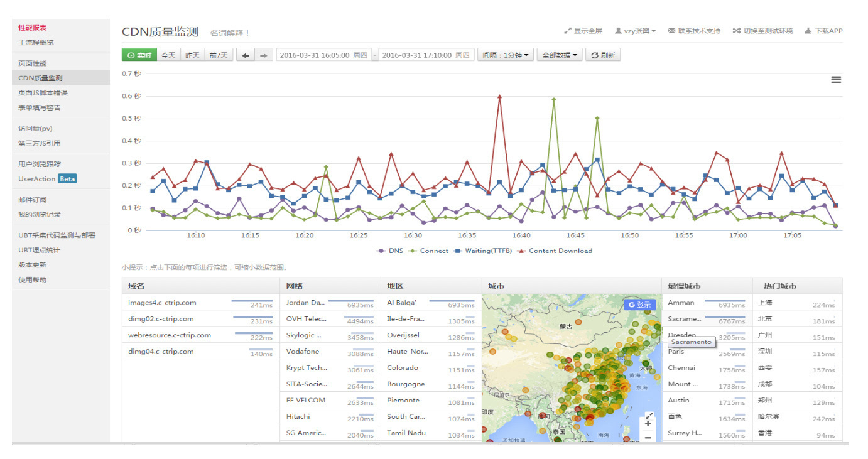Open the vzy张翼 user menu
The image size is (868, 459).
[635, 31]
